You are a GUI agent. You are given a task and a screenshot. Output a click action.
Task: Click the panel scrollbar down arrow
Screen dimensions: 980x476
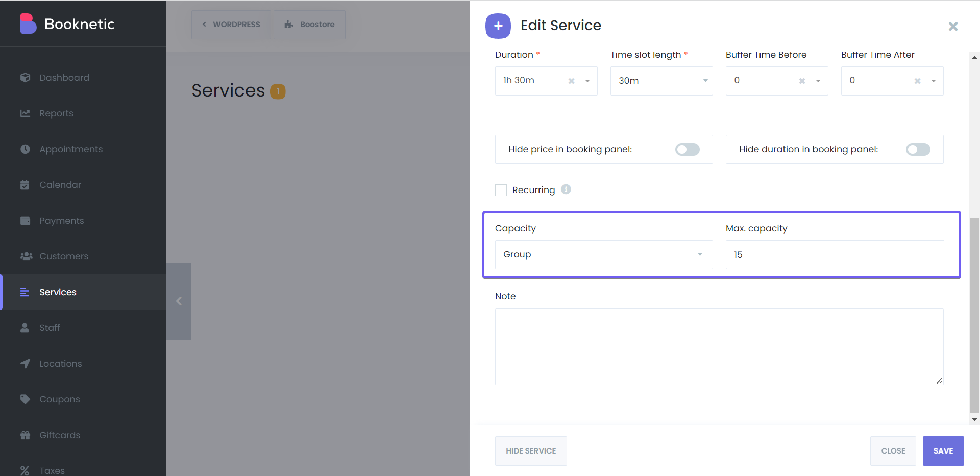(x=974, y=420)
